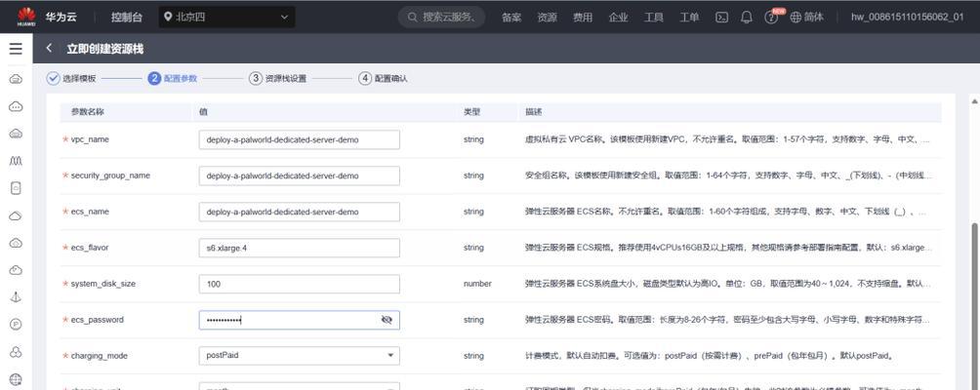This screenshot has height=390, width=980.
Task: Click the system_disk_size type 'number'
Action: pos(477,284)
